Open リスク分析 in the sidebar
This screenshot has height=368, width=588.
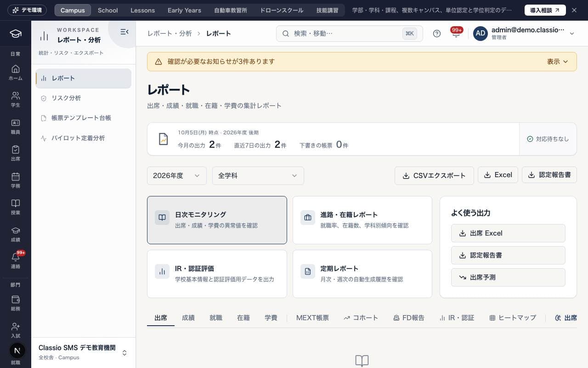(x=83, y=98)
